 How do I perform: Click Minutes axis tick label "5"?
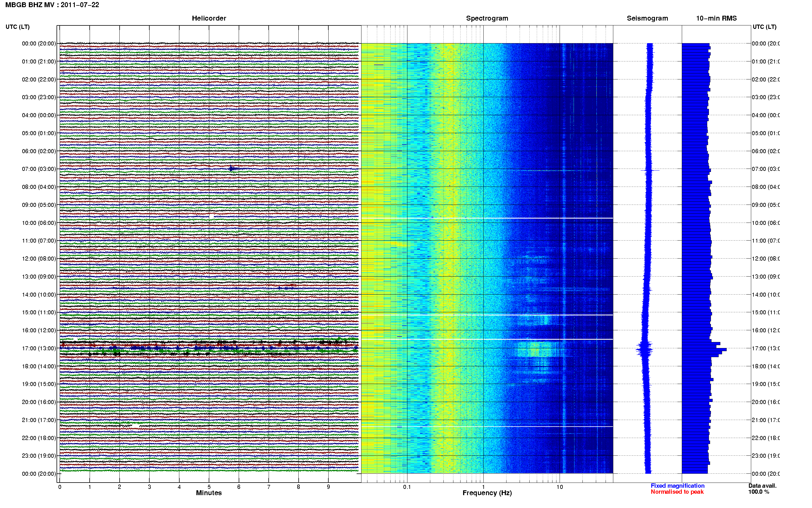(x=209, y=487)
